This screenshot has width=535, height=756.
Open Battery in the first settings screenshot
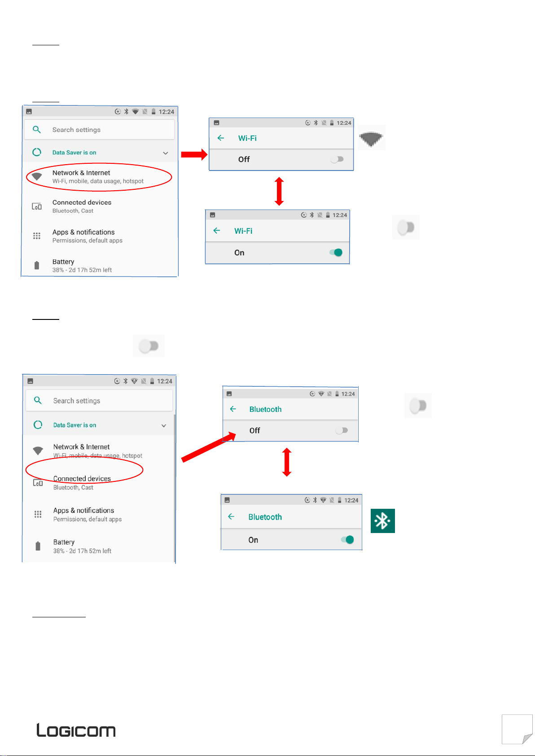(x=100, y=265)
